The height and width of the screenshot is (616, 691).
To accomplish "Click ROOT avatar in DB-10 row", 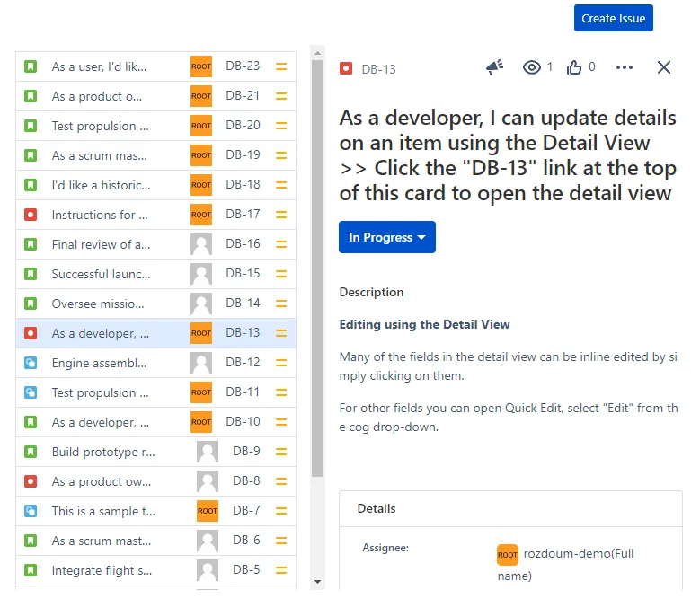I will tap(201, 422).
